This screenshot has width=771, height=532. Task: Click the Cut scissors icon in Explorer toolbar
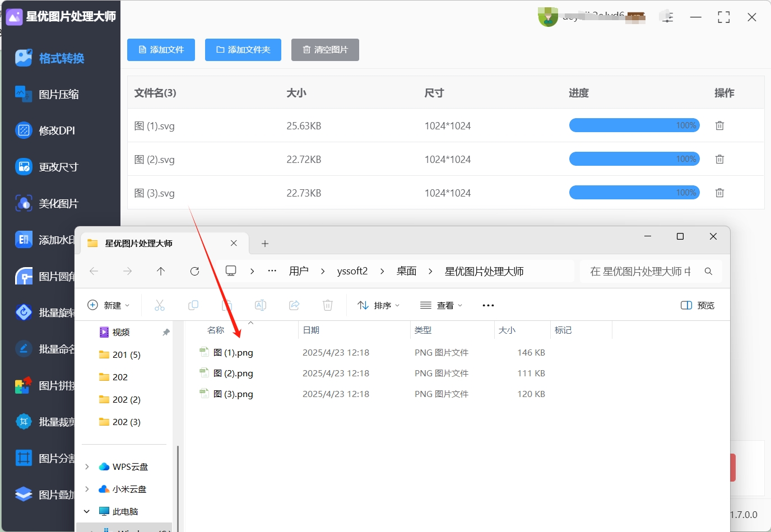click(160, 305)
